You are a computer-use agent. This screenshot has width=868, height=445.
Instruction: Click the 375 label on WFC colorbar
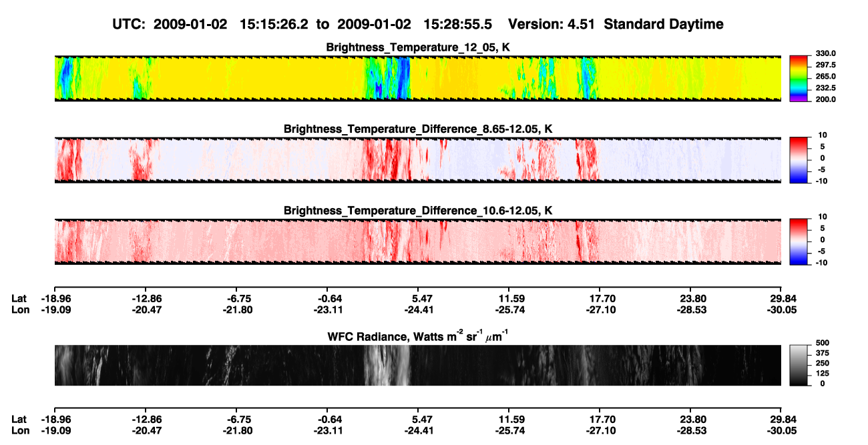(823, 353)
